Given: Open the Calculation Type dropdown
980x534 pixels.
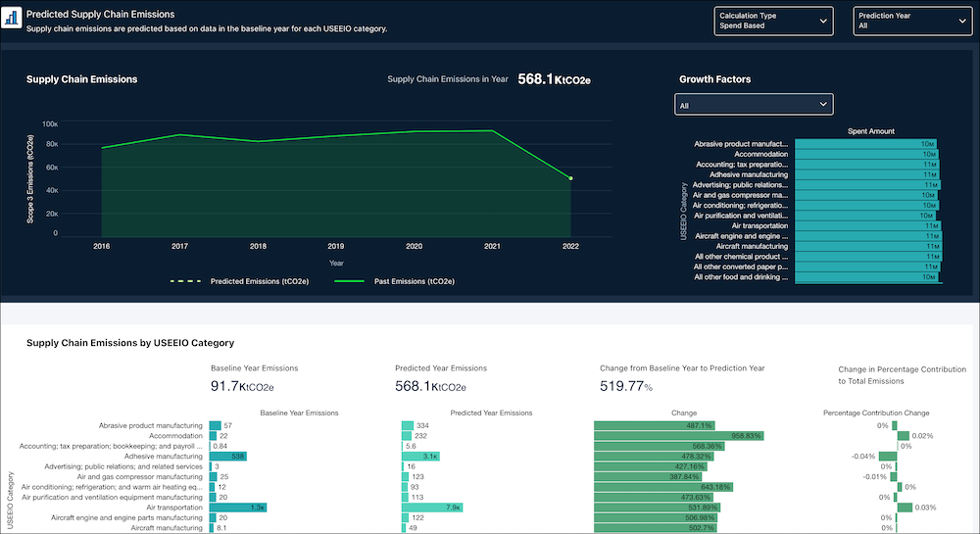Looking at the screenshot, I should (773, 21).
